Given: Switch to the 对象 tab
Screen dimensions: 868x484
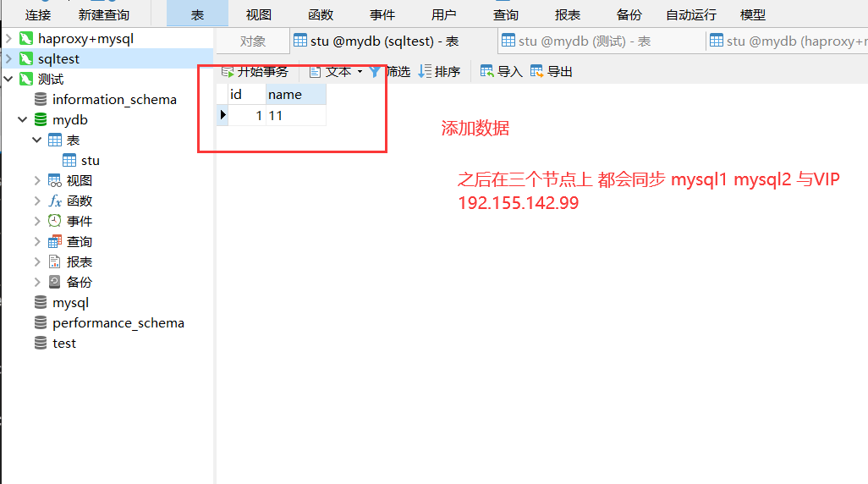Looking at the screenshot, I should click(253, 41).
